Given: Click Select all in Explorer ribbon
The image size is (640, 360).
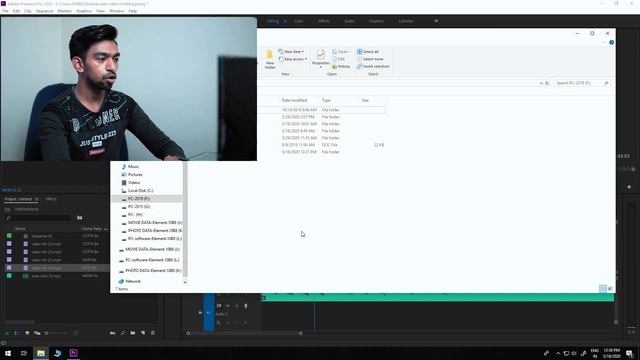Looking at the screenshot, I should [x=368, y=52].
